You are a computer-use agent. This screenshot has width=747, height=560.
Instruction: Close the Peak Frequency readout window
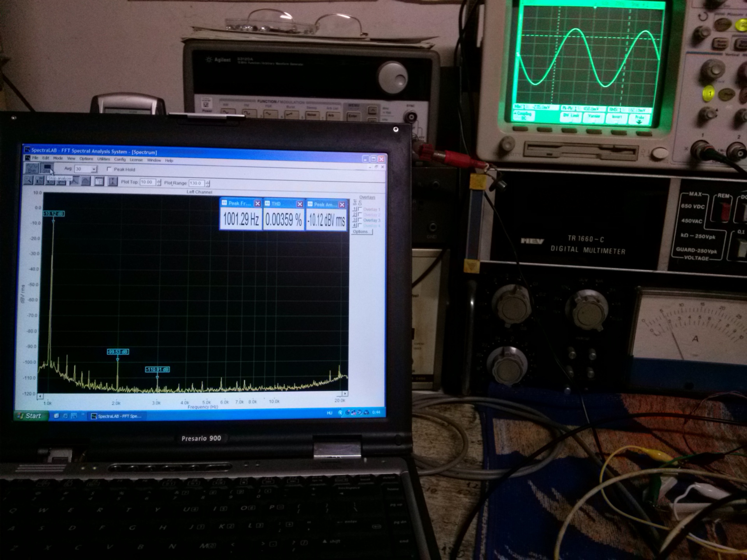pos(257,204)
